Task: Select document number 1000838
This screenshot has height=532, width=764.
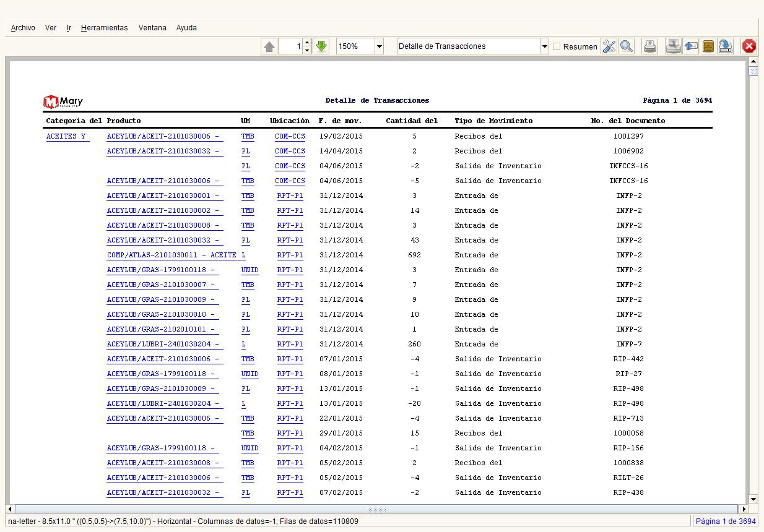Action: click(x=628, y=463)
